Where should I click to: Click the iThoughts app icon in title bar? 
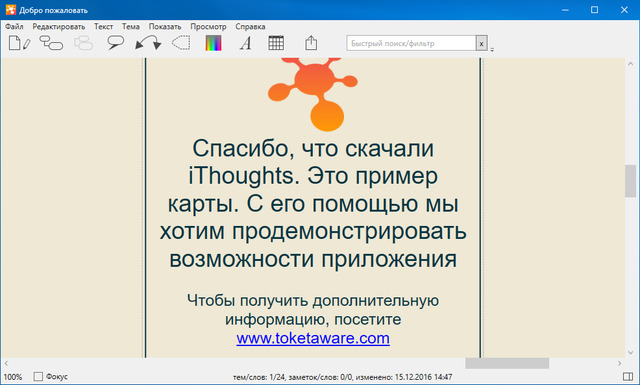click(x=11, y=10)
